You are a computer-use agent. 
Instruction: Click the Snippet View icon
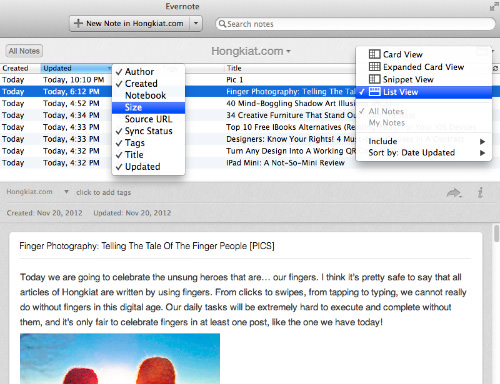coord(374,79)
